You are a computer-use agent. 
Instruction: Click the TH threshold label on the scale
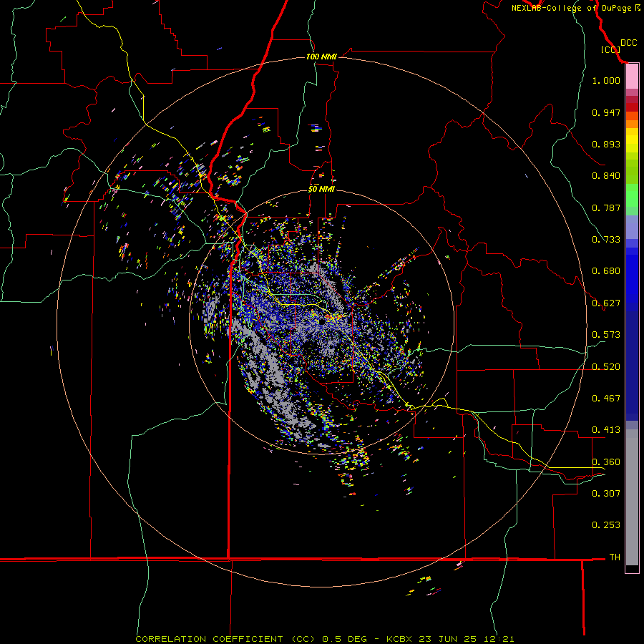615,557
